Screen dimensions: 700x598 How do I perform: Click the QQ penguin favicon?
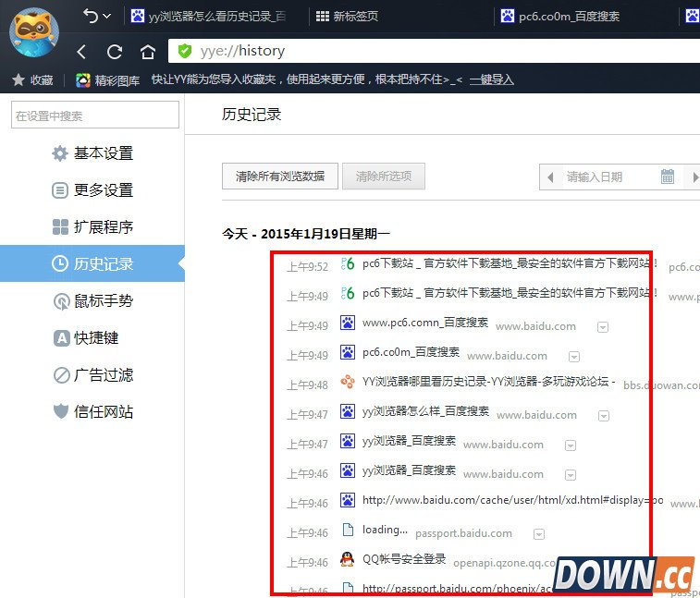(x=348, y=559)
